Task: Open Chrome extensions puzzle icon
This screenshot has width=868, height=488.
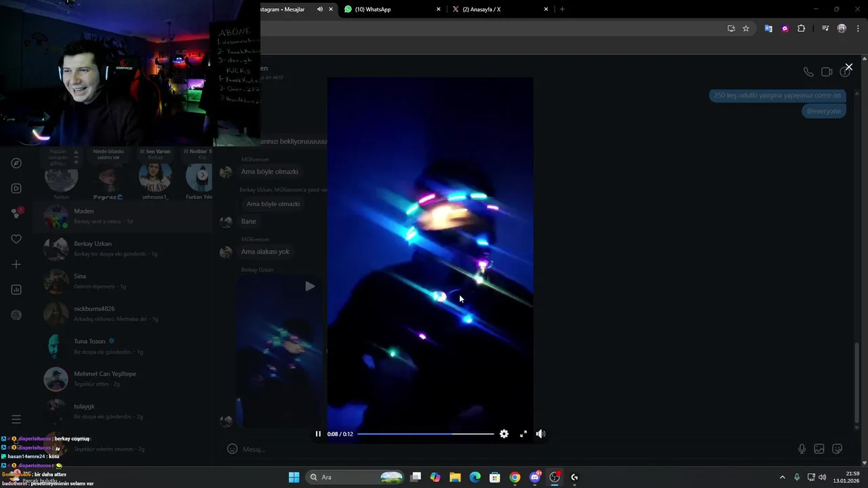Action: 801,28
